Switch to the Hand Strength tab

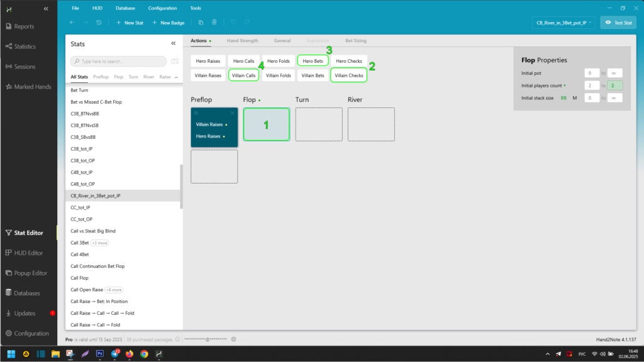point(242,41)
